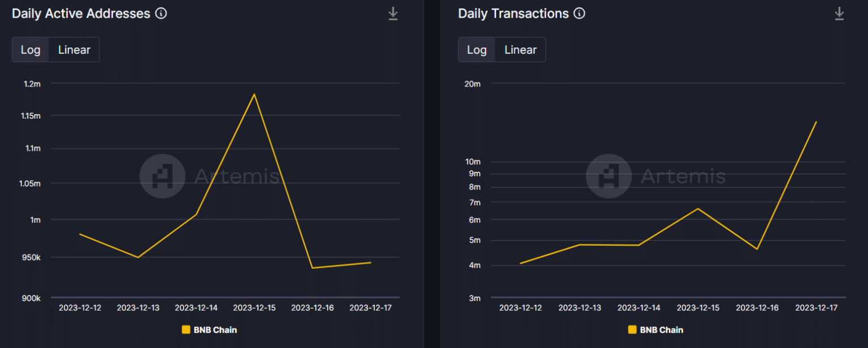Select Log scale for Daily Active Addresses
Screen dimensions: 868x348
coord(31,50)
